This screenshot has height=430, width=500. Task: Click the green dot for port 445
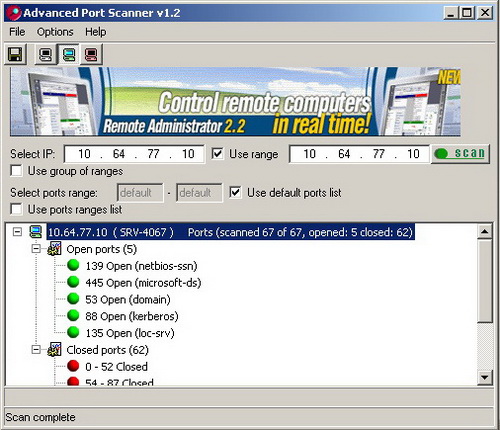[x=73, y=282]
